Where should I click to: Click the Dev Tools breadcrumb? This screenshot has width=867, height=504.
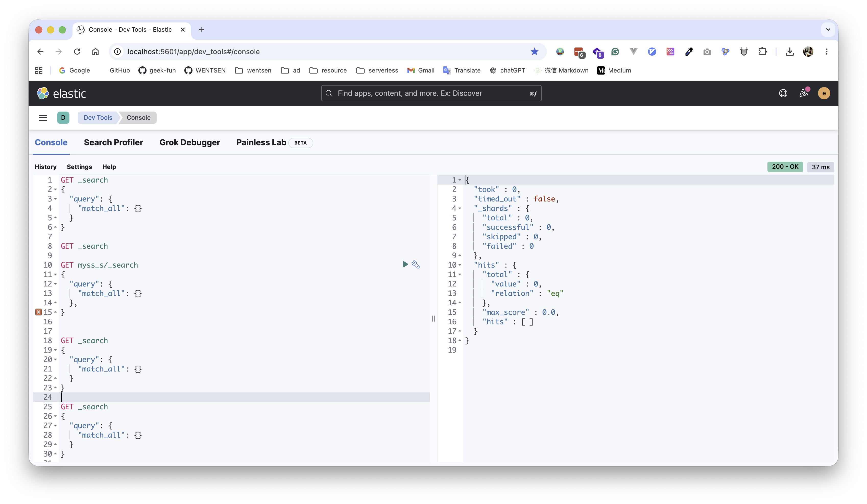click(98, 118)
